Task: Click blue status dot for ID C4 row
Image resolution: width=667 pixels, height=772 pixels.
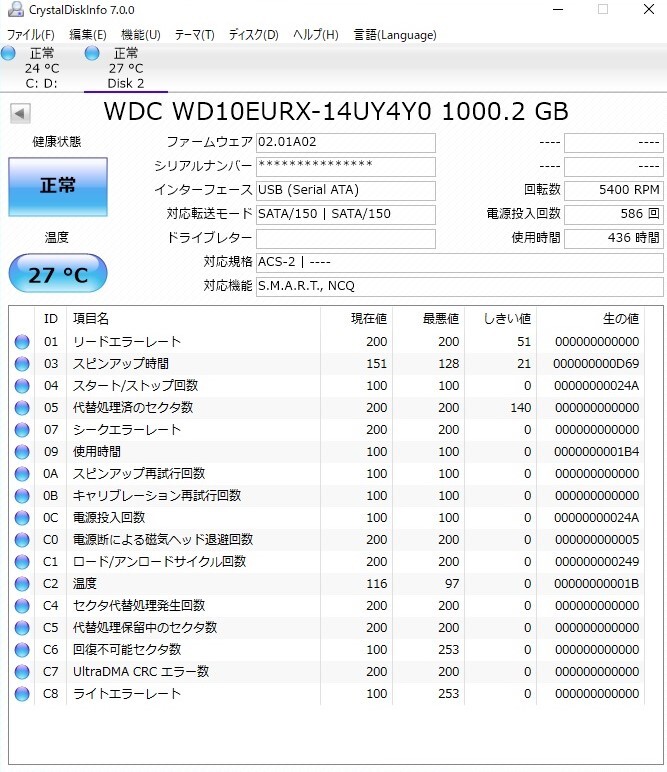Action: (22, 606)
